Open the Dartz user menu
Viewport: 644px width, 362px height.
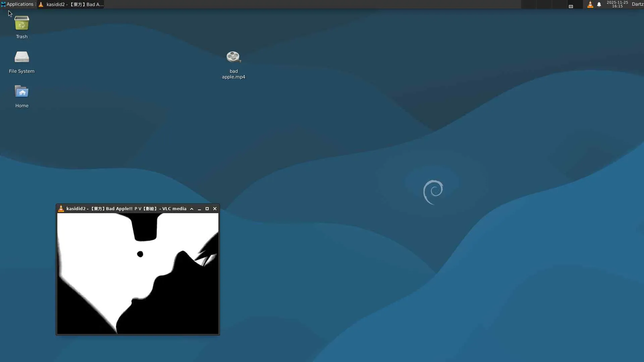(637, 4)
